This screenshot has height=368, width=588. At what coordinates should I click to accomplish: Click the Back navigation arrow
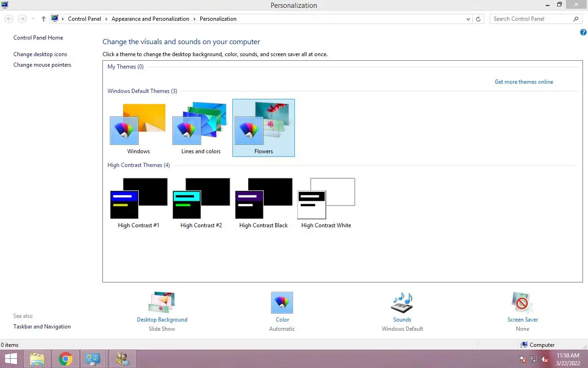click(9, 19)
